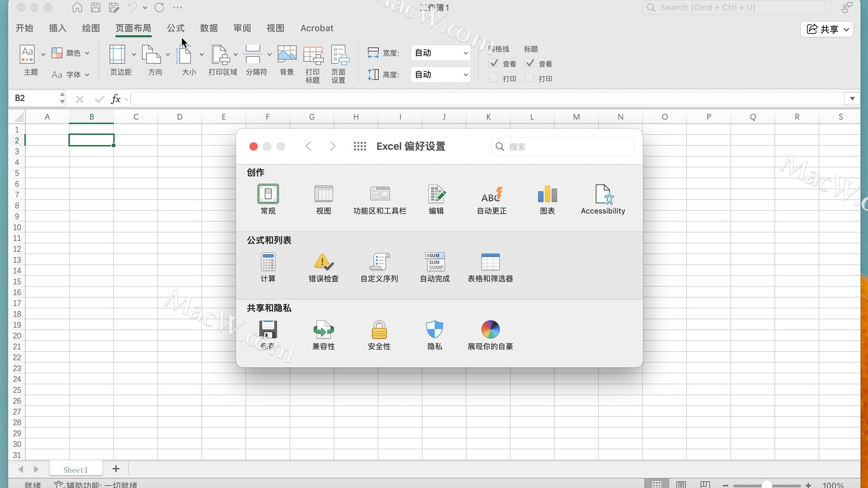The height and width of the screenshot is (488, 868).
Task: Click the zoom out minus button
Action: click(725, 485)
